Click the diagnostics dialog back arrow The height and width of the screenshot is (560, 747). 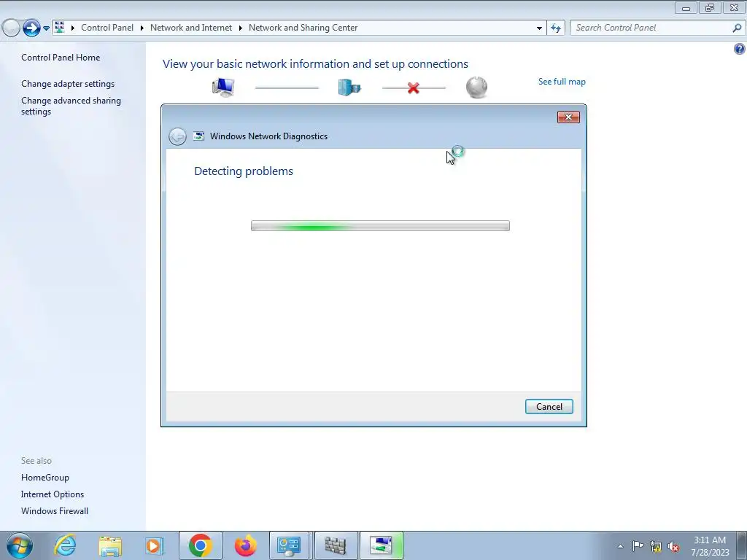(x=177, y=136)
